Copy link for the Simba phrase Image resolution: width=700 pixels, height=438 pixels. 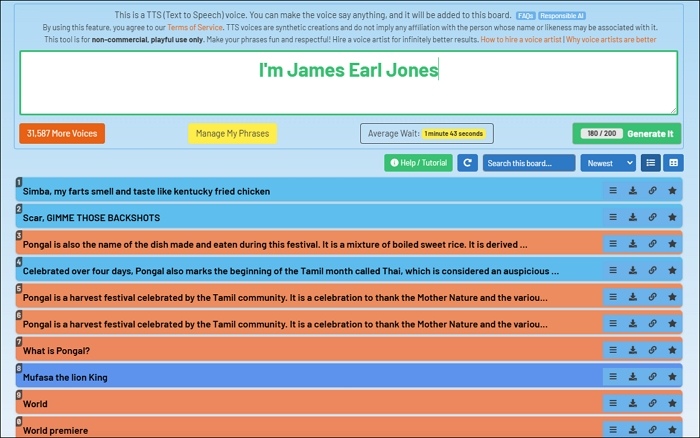pyautogui.click(x=652, y=191)
